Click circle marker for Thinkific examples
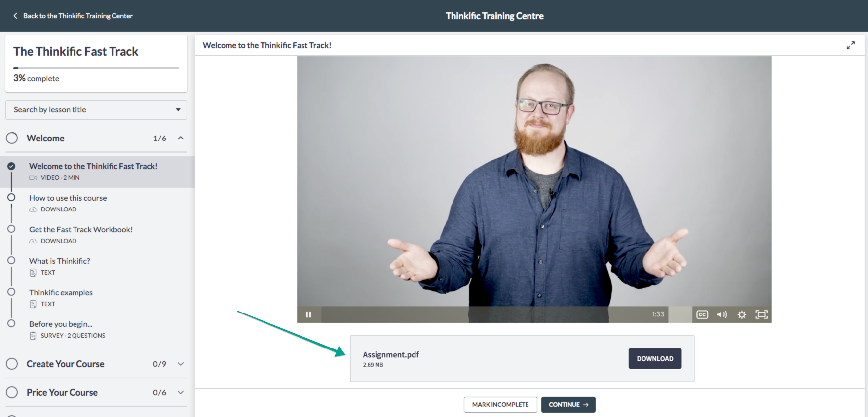868x417 pixels. [11, 292]
